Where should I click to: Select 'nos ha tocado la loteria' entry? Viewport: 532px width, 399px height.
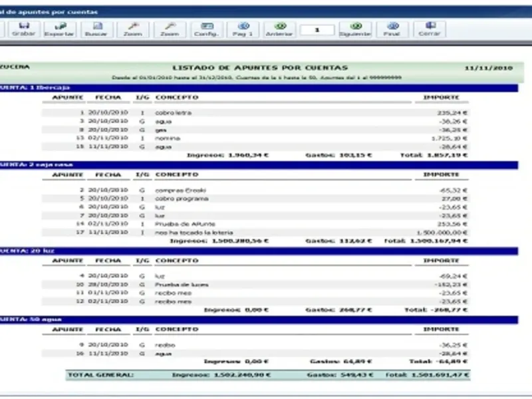click(194, 233)
